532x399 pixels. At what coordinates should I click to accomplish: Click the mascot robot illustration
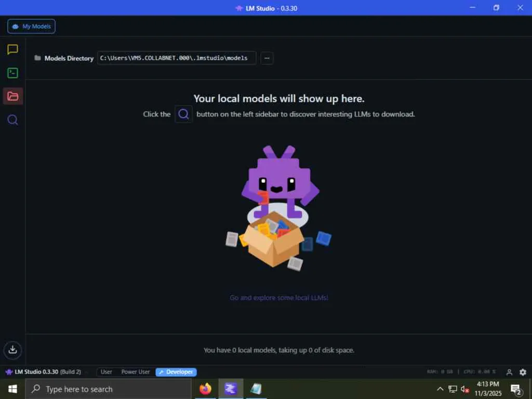pyautogui.click(x=278, y=208)
